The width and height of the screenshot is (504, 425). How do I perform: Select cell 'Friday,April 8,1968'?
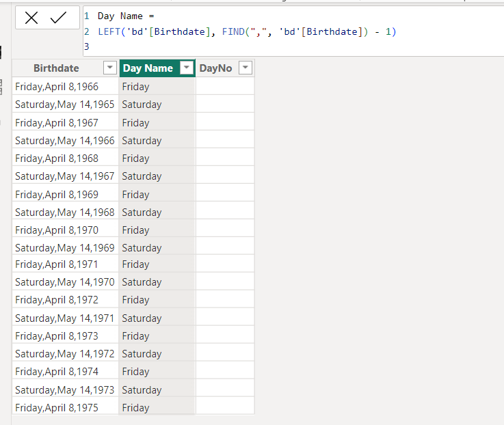click(x=66, y=158)
